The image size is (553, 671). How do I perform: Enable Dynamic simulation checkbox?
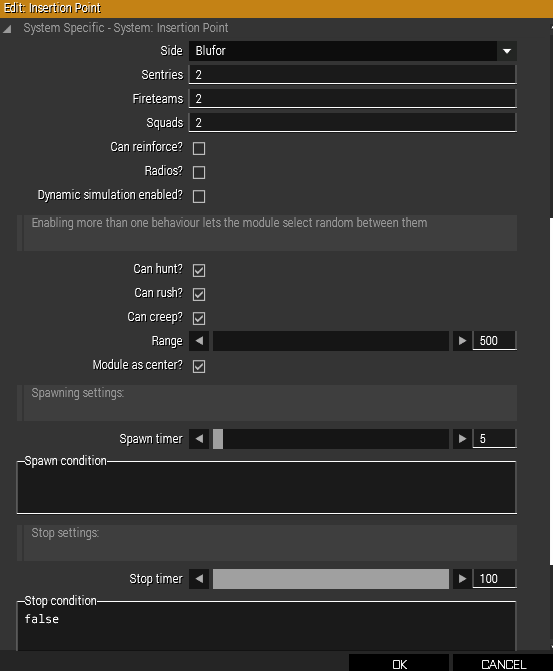coord(199,196)
